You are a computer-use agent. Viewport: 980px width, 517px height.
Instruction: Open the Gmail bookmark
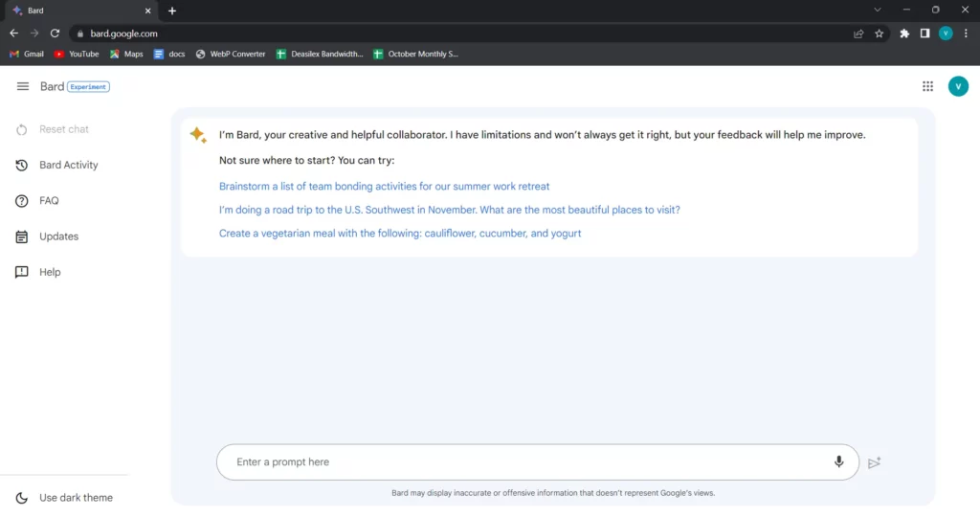26,54
